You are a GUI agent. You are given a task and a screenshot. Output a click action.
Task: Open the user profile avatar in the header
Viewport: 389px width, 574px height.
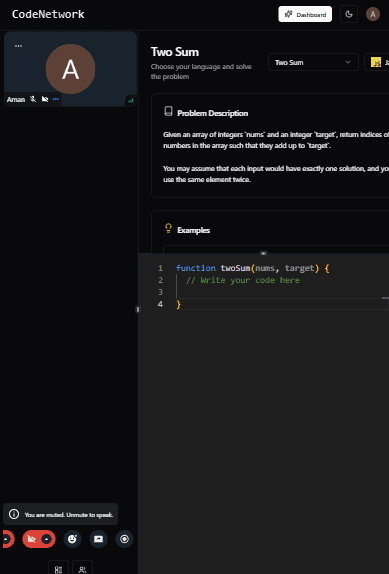pyautogui.click(x=373, y=14)
